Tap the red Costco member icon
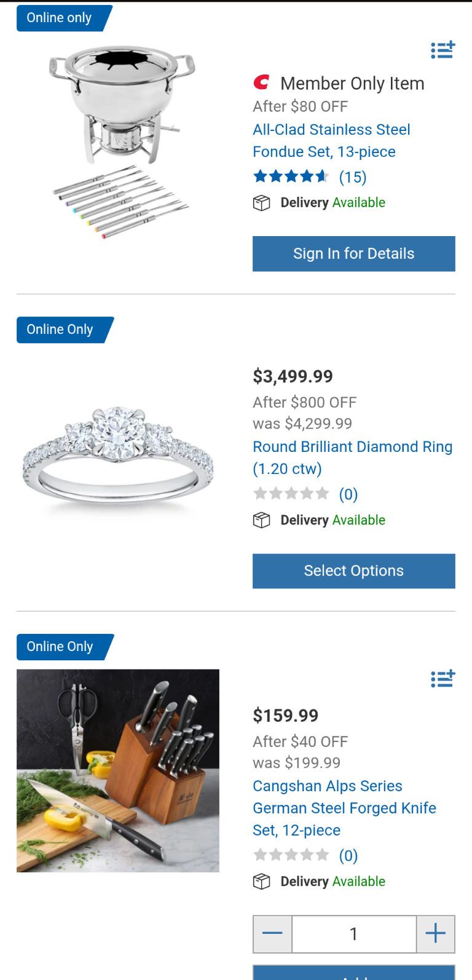The width and height of the screenshot is (472, 980). click(x=262, y=82)
